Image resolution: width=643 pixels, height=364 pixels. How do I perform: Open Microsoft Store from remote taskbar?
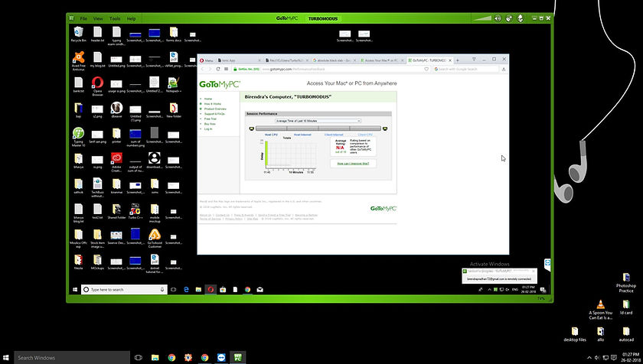coord(223,290)
